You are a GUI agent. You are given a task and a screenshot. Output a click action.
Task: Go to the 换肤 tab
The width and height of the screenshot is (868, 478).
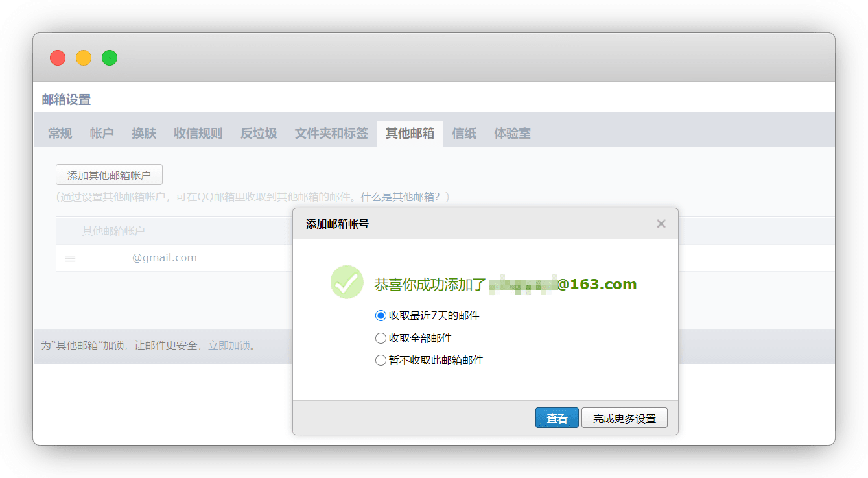point(144,134)
